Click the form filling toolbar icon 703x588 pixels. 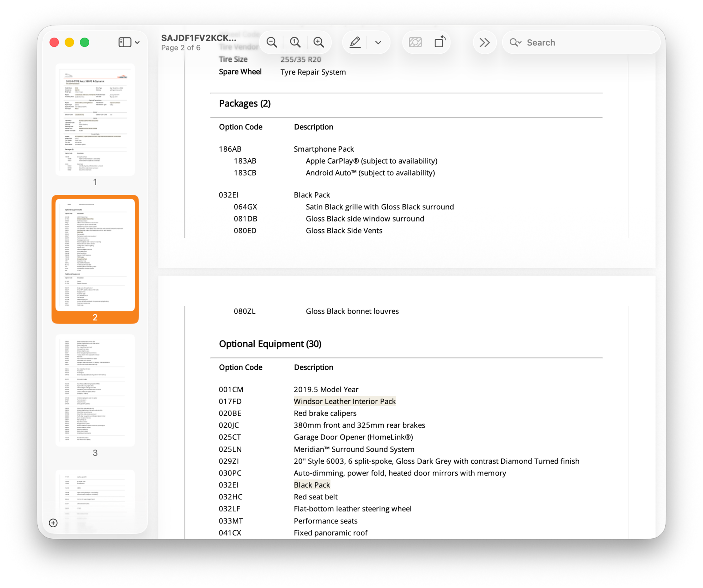415,42
